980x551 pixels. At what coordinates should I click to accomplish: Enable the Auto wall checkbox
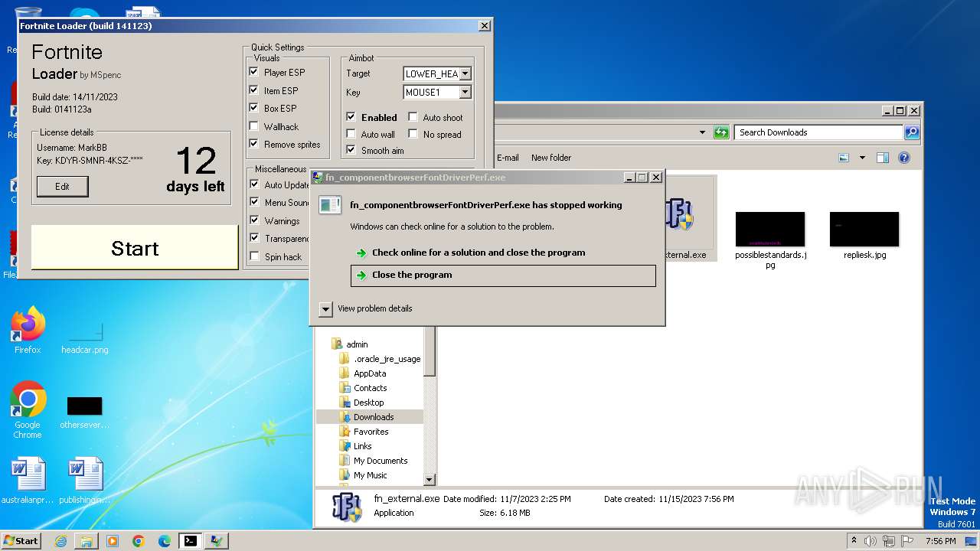point(351,134)
